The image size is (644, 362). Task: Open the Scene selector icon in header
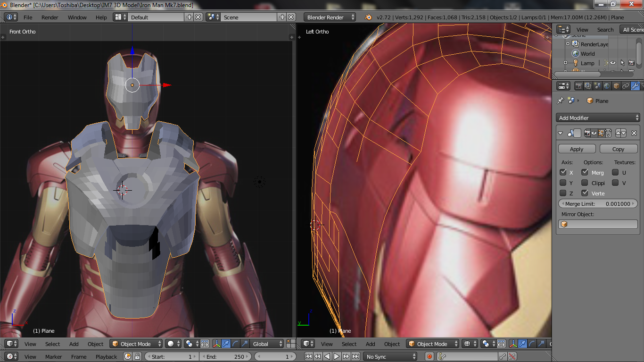213,17
